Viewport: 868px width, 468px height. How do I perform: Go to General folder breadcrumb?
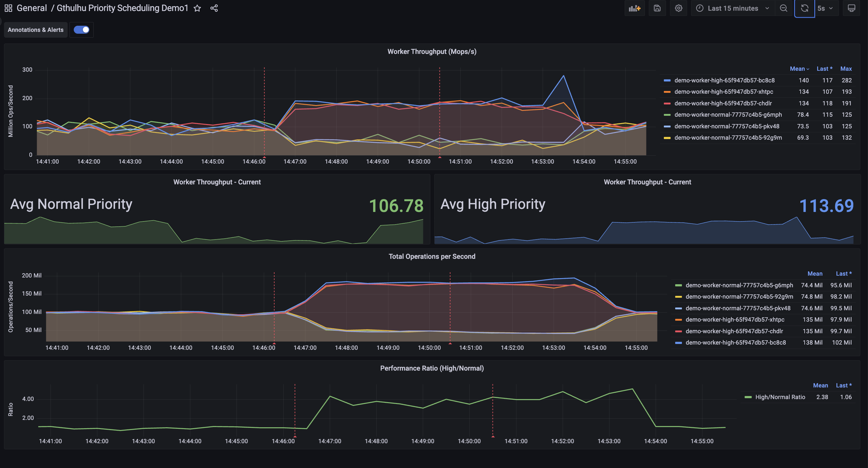32,8
